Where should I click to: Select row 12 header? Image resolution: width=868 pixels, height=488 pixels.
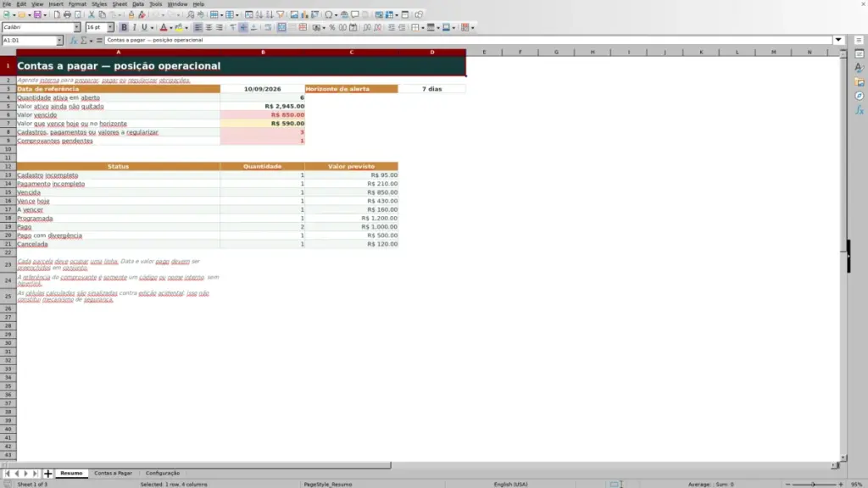[x=8, y=167]
